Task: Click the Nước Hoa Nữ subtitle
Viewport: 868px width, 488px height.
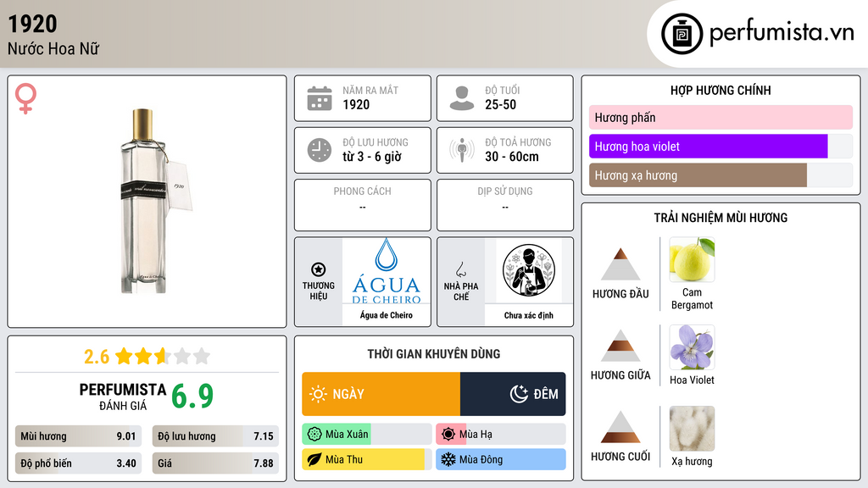Action: click(x=53, y=48)
